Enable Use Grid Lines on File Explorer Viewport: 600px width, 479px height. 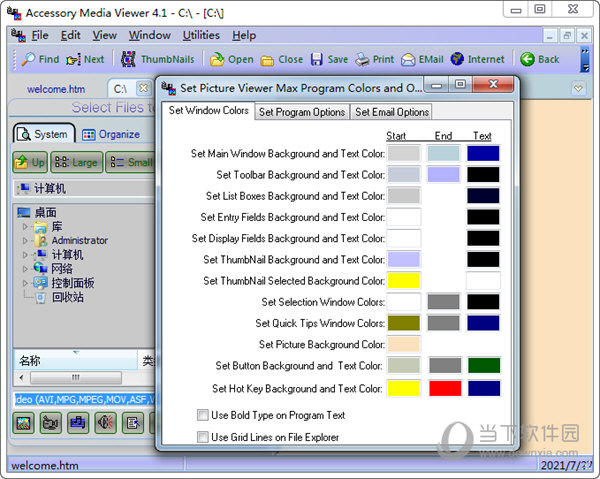202,437
